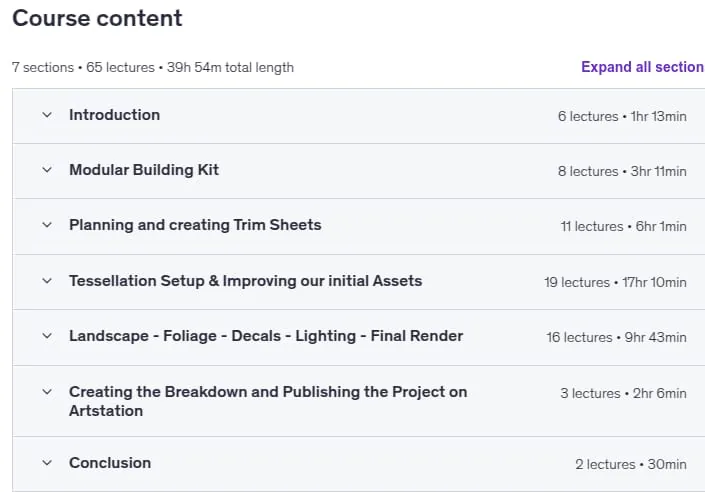Click the 6 lectures • 1hr 13min label
Viewport: 705px width, 492px height.
point(622,116)
